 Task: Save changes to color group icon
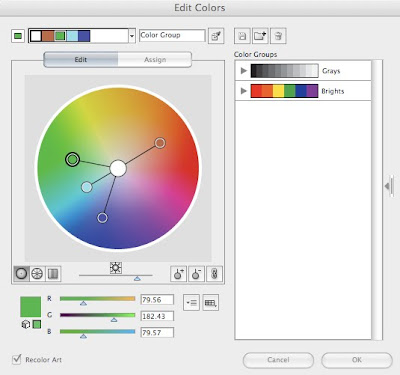point(242,36)
